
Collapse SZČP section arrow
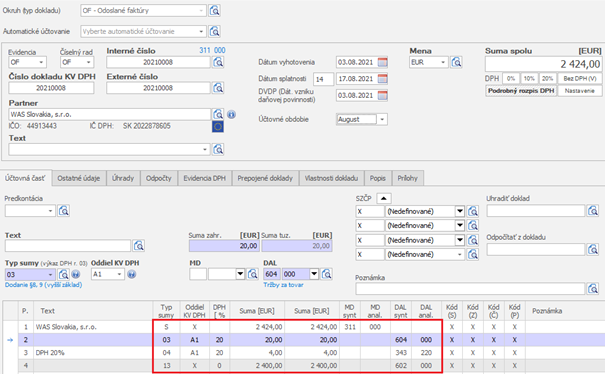[x=384, y=198]
